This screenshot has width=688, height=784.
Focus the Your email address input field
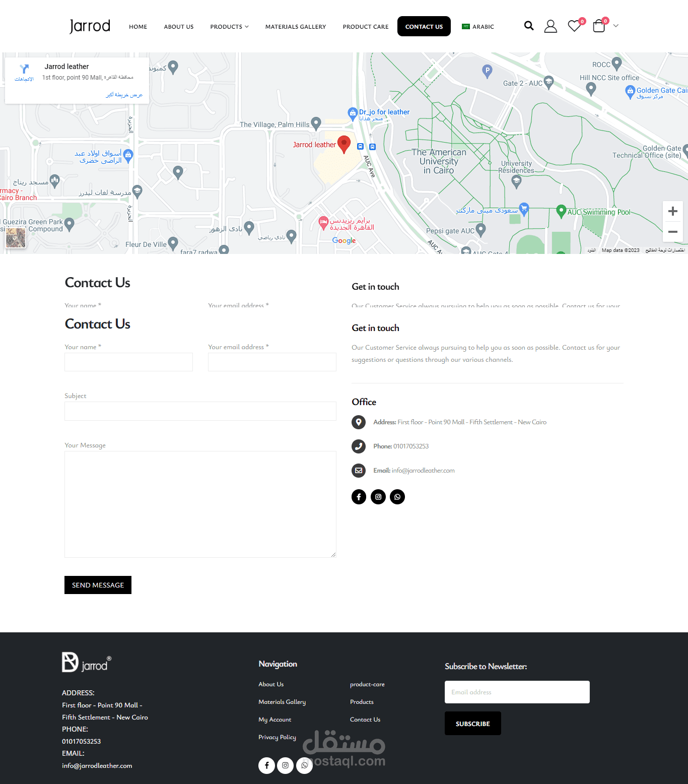(272, 362)
